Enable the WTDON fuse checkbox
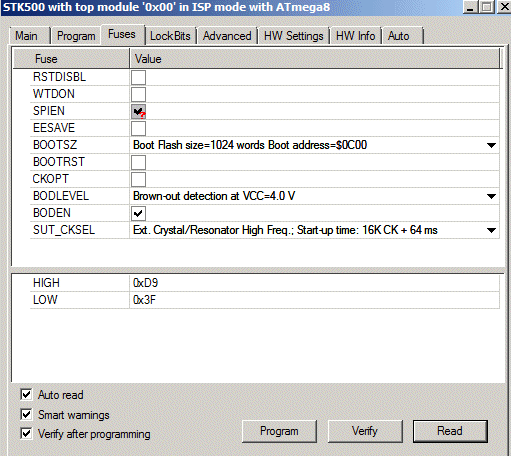This screenshot has width=511, height=456. tap(138, 94)
